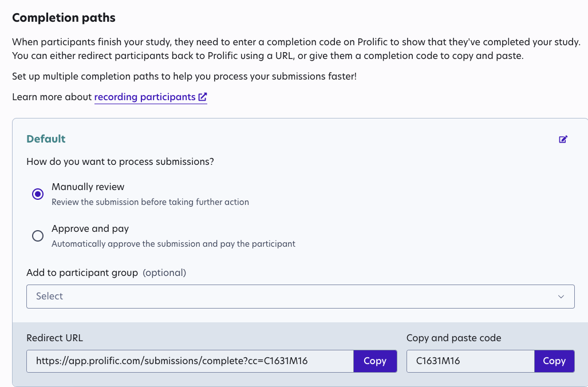Image resolution: width=588 pixels, height=387 pixels.
Task: Click external-link icon beside recording participants
Action: [203, 97]
